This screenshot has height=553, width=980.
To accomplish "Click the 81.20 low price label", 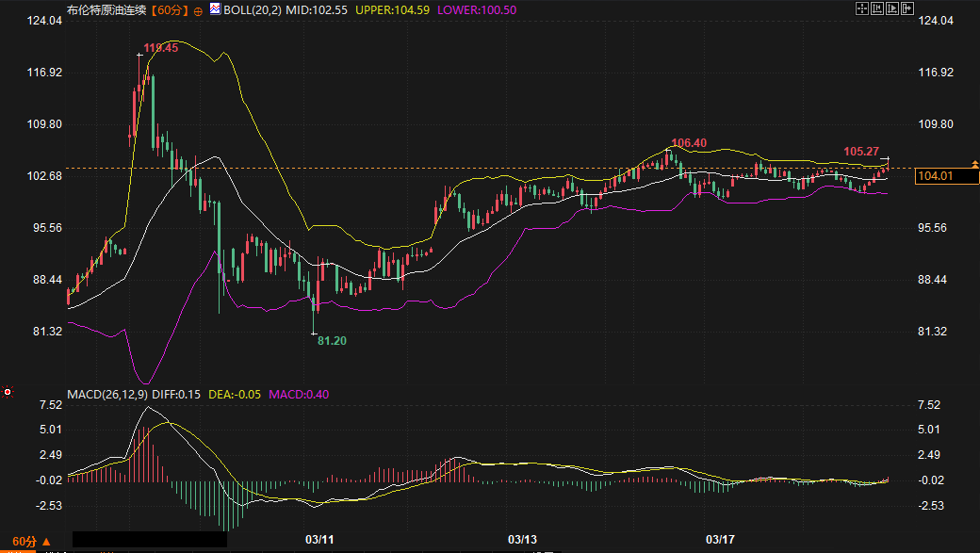I will pos(332,340).
